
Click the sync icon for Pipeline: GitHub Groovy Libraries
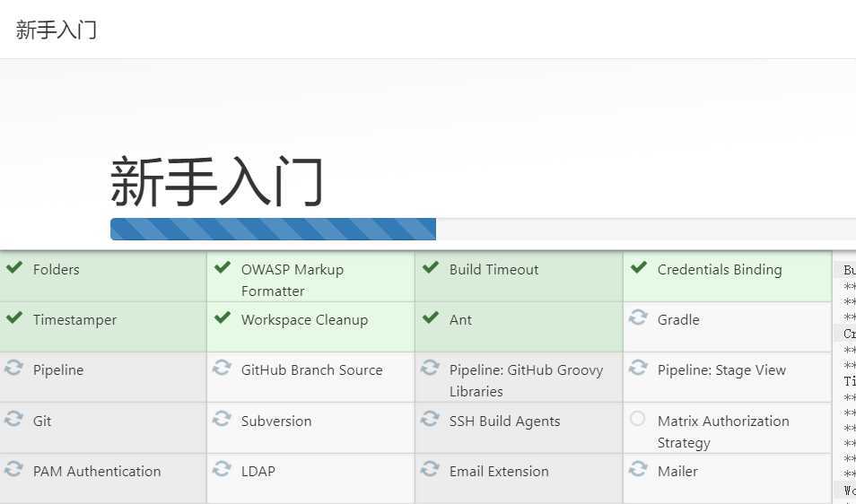(430, 368)
